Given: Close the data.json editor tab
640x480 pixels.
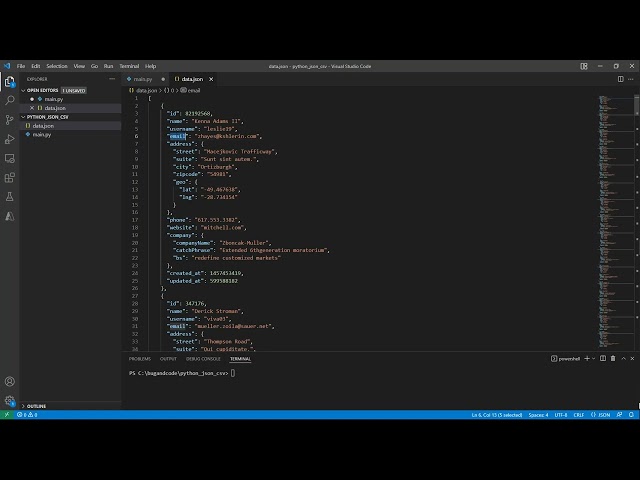Looking at the screenshot, I should tap(211, 79).
